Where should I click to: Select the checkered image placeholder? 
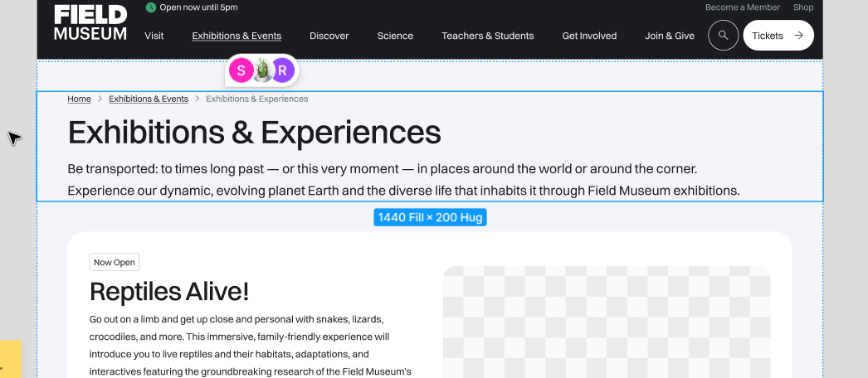pyautogui.click(x=607, y=322)
